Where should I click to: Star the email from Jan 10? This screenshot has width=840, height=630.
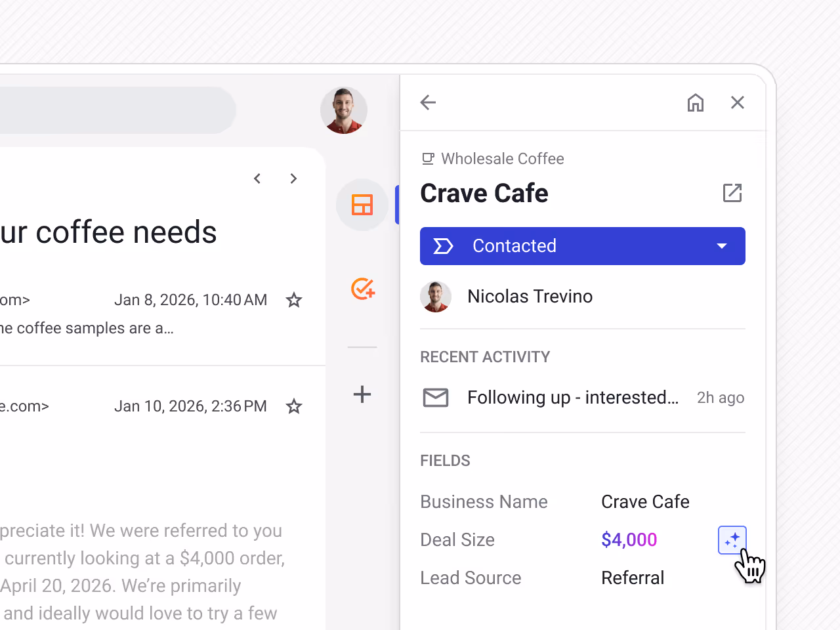293,406
